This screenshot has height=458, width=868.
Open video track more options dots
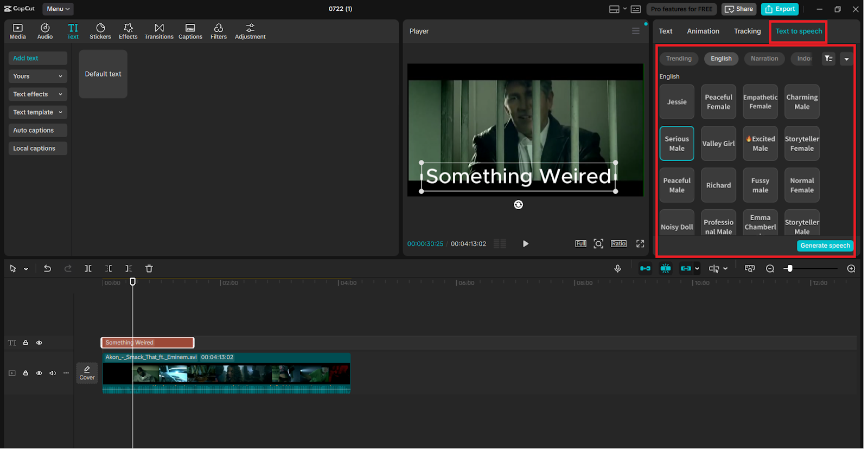66,373
